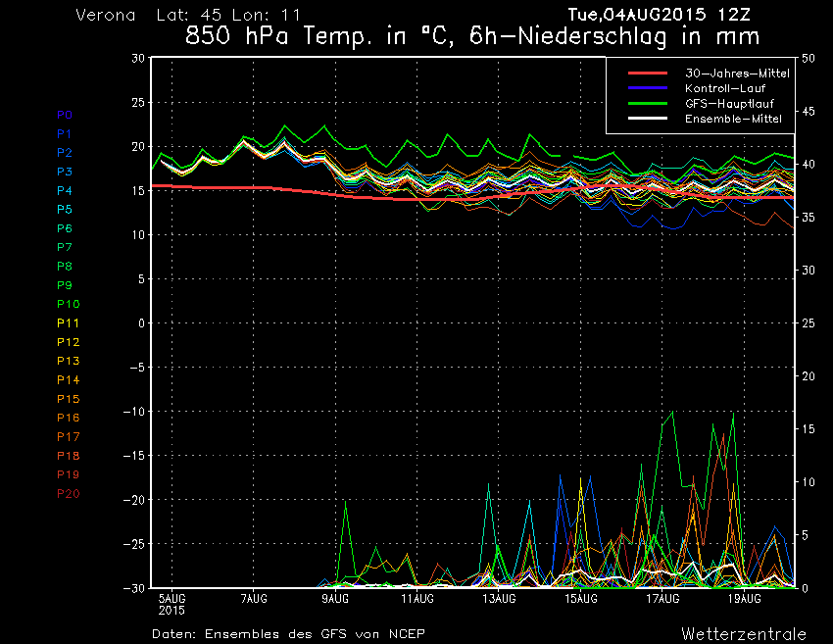The width and height of the screenshot is (833, 644).
Task: Click the P15 ensemble member label
Action: pos(68,399)
